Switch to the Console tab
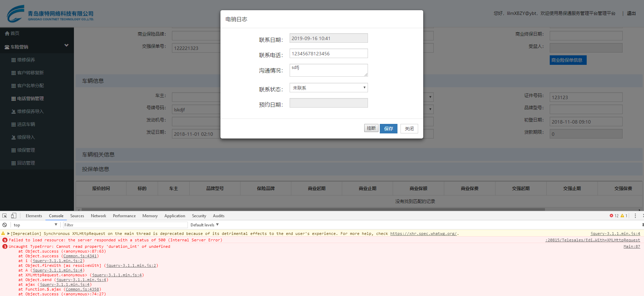The image size is (644, 296). (56, 216)
